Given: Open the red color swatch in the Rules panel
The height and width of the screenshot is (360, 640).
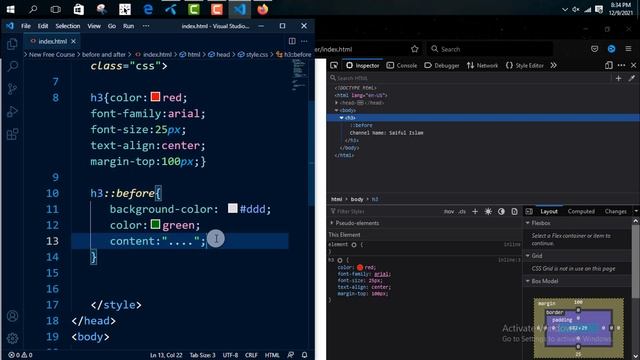Looking at the screenshot, I should 360,268.
